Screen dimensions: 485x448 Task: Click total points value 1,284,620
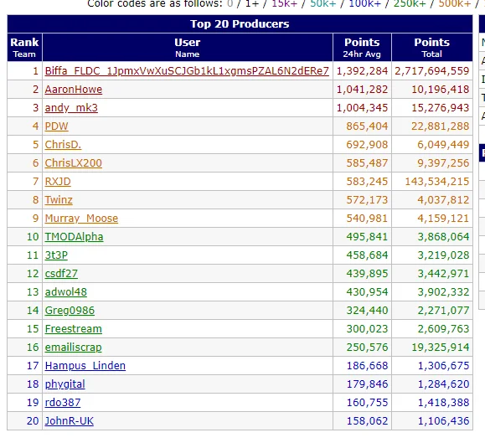click(443, 384)
